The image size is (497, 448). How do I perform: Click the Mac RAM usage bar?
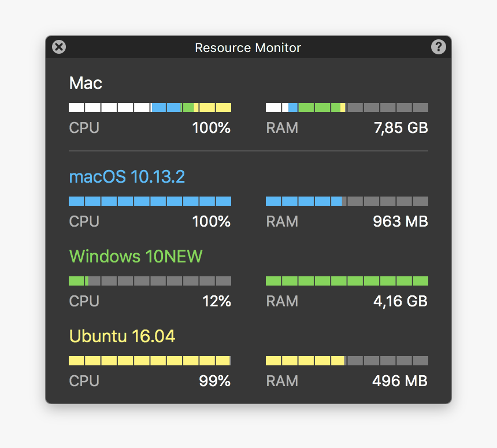[347, 108]
